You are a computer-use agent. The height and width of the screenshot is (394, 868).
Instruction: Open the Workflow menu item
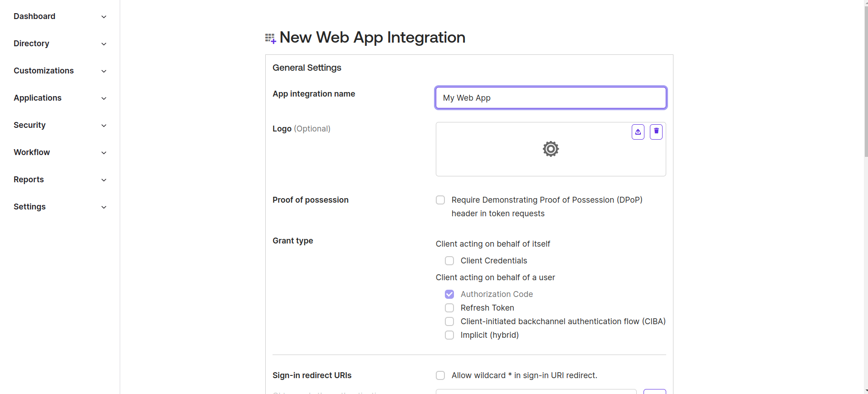pyautogui.click(x=32, y=152)
